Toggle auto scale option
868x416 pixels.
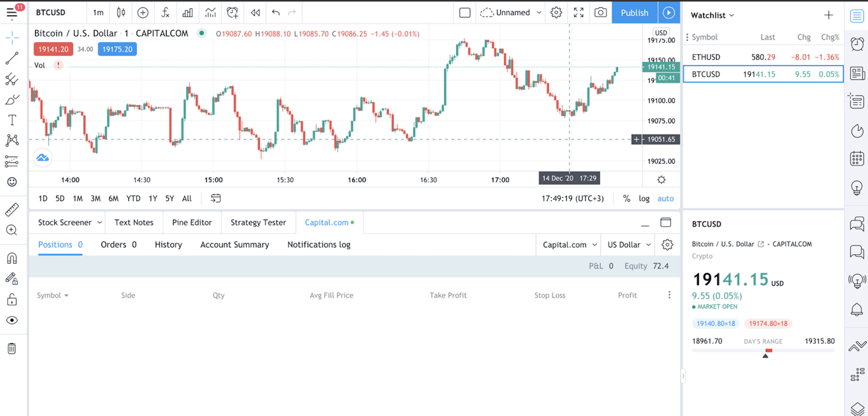tap(665, 198)
